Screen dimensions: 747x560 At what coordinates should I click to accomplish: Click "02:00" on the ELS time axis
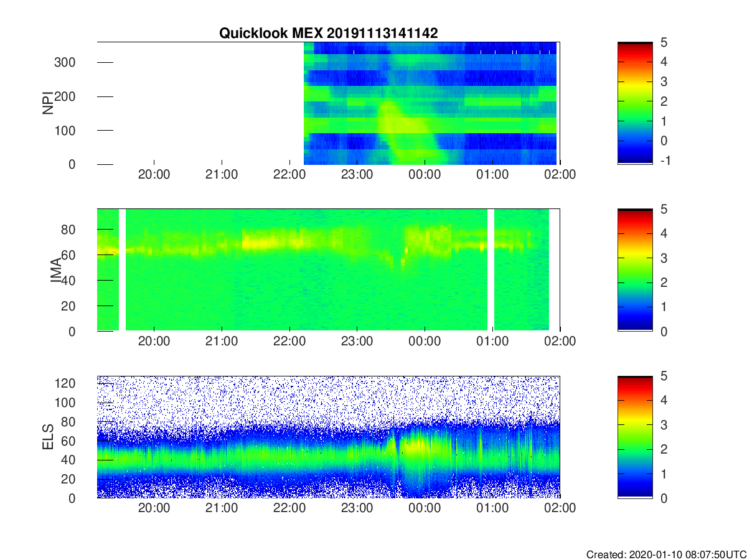click(560, 508)
